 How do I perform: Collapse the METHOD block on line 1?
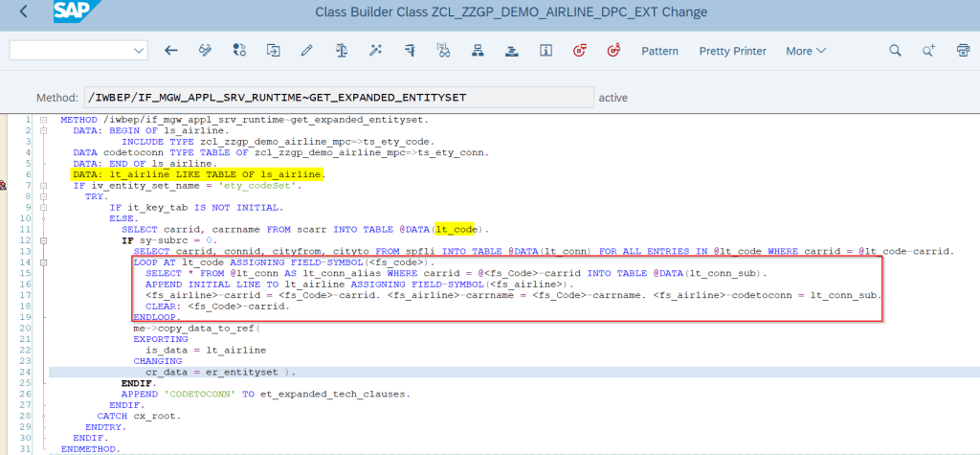45,120
